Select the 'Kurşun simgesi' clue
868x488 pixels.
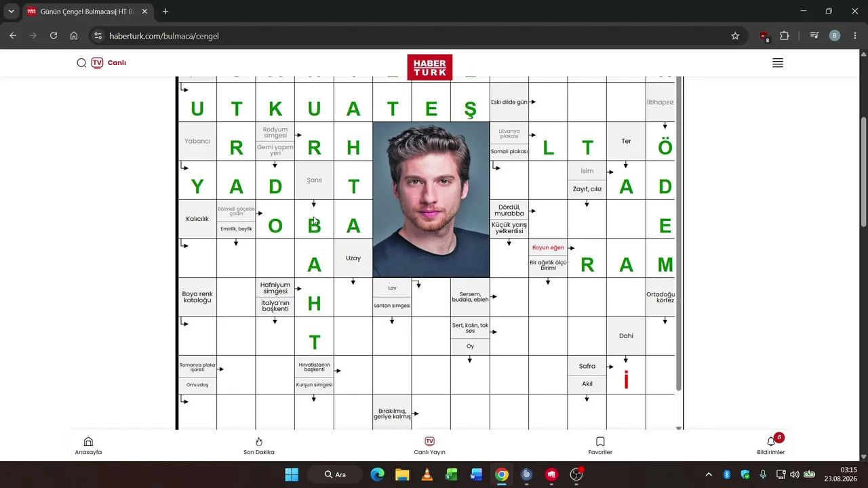coord(314,385)
